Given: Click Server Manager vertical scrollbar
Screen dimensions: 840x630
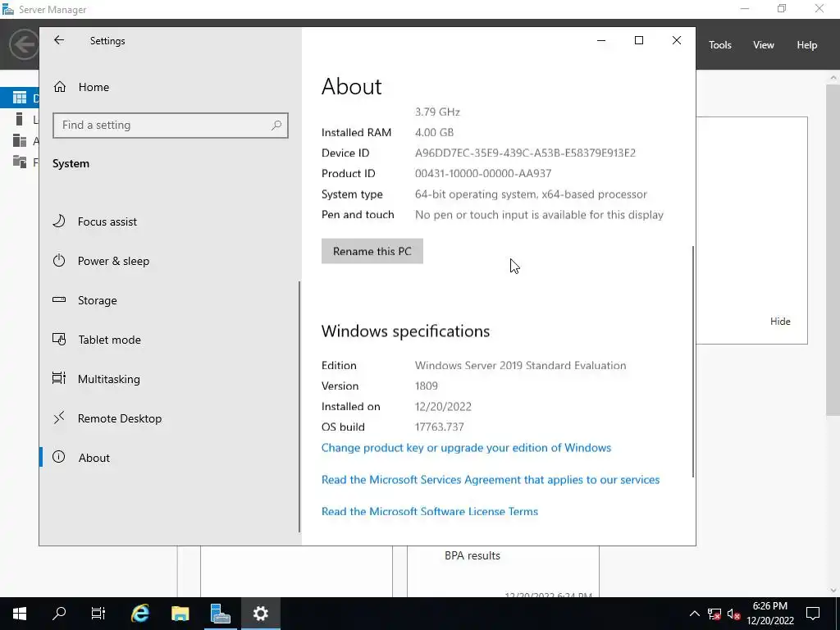Looking at the screenshot, I should point(833,249).
